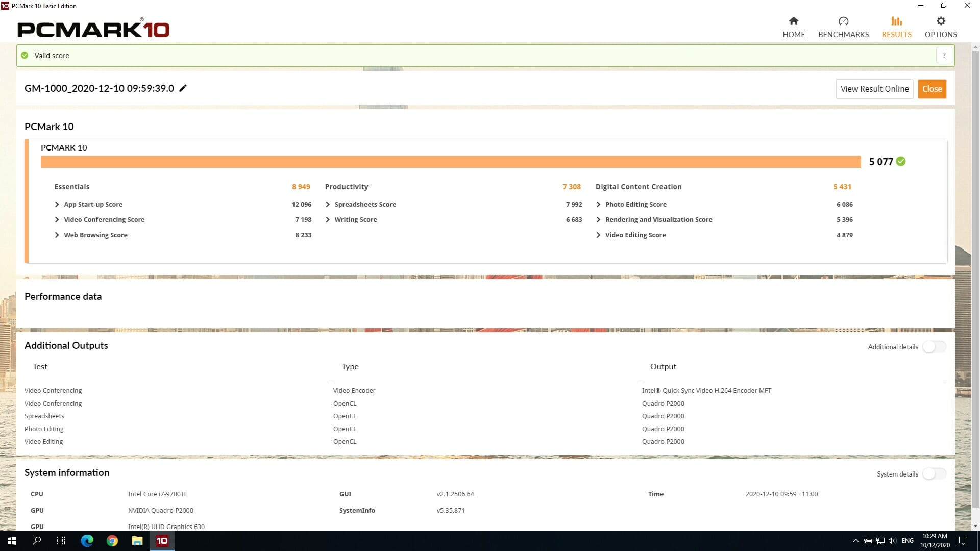Switch to the RESULTS tab
Viewport: 980px width, 551px height.
pos(896,27)
